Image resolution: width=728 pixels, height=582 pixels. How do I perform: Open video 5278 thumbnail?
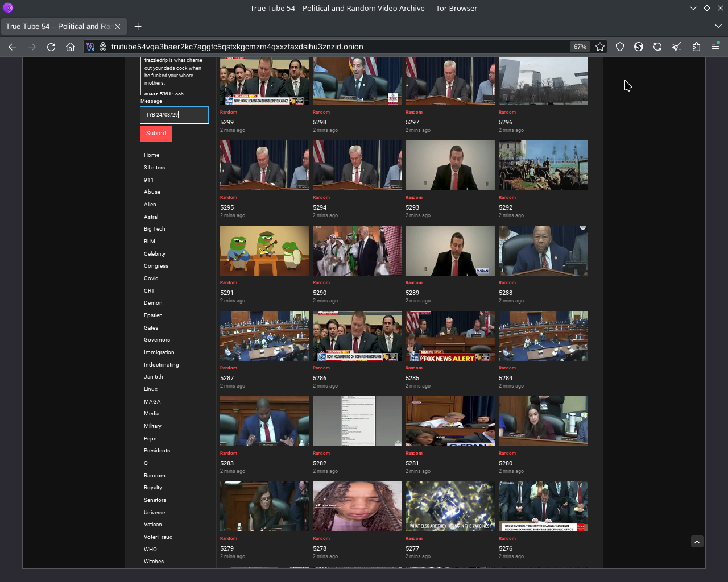pos(357,506)
